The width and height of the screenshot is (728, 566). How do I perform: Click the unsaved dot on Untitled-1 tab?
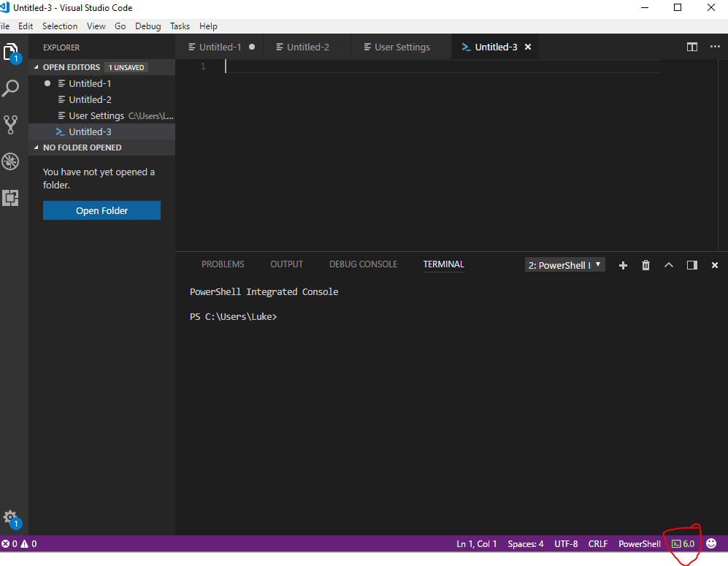(252, 47)
